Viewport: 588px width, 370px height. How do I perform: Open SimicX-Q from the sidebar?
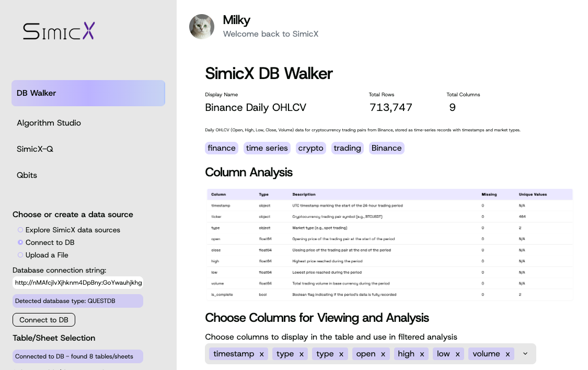tap(35, 149)
